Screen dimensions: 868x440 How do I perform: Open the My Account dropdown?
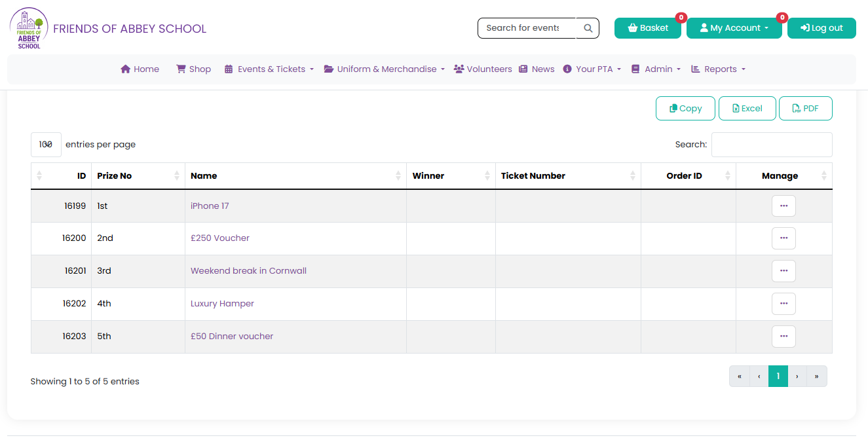click(734, 28)
